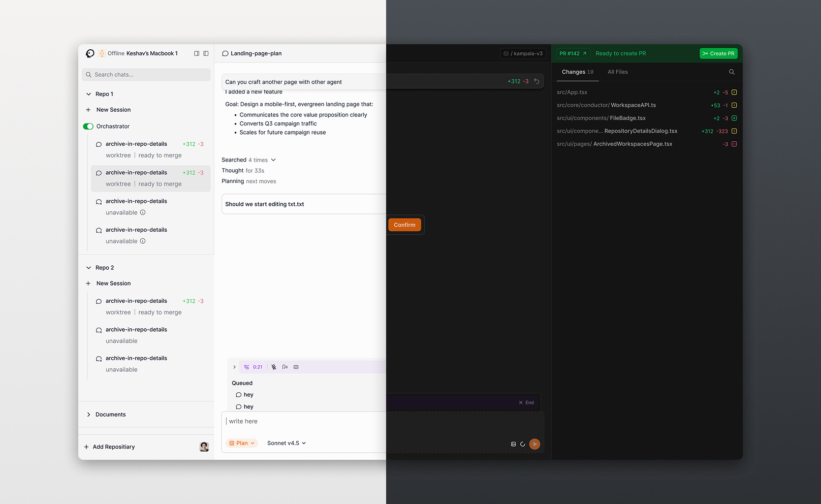The height and width of the screenshot is (504, 821).
Task: Click the circular loading icon near send
Action: click(x=523, y=444)
